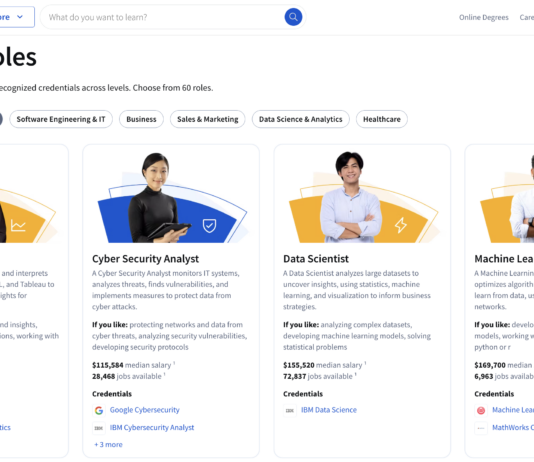Open Google Cybersecurity credential link

click(144, 410)
